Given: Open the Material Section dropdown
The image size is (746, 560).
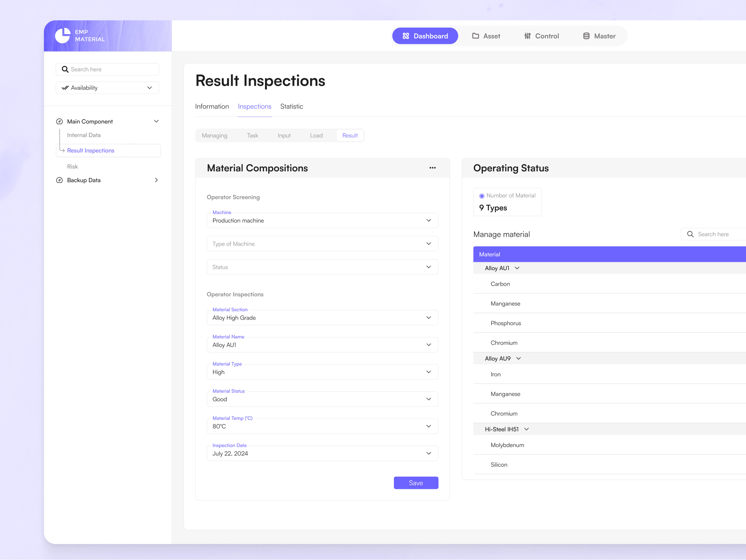Looking at the screenshot, I should tap(322, 318).
